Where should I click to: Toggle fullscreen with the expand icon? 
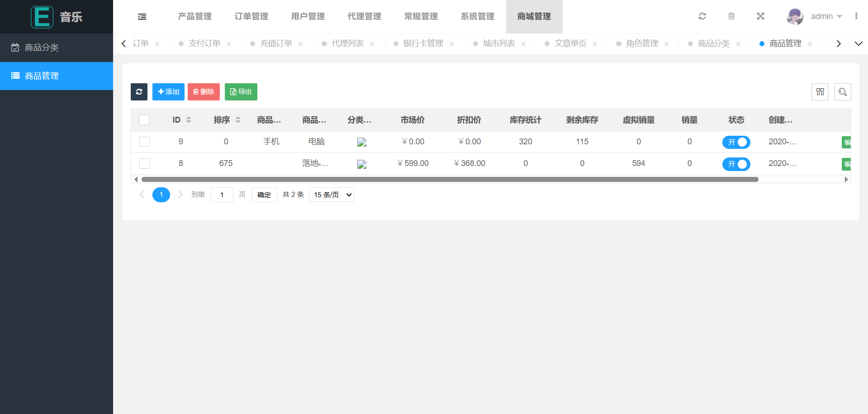(760, 16)
